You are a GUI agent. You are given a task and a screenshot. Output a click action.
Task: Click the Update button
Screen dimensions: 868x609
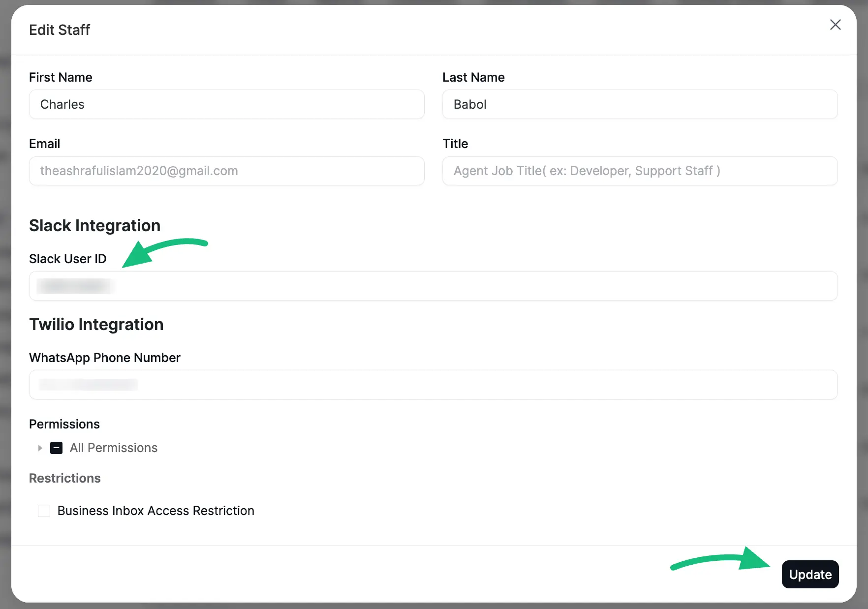810,574
